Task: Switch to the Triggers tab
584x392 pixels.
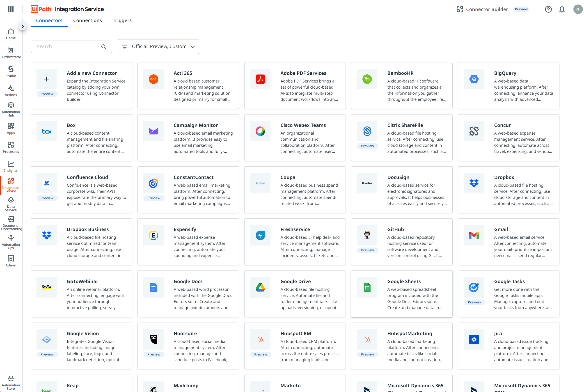Action: (122, 21)
